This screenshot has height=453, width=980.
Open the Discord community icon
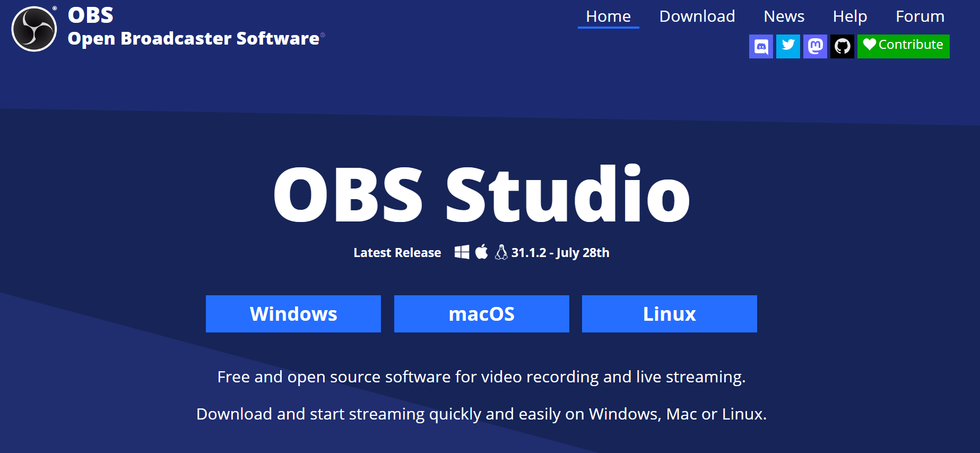761,46
